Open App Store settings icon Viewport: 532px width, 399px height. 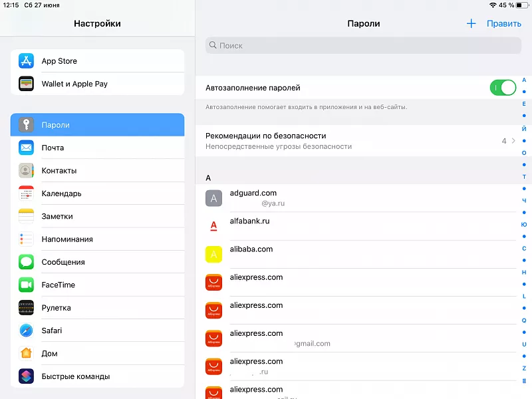point(27,61)
